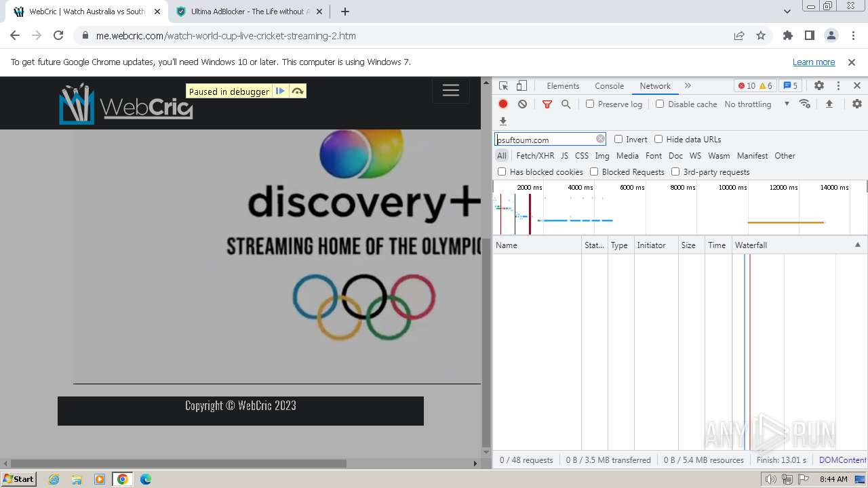Open the Windows Start button

tap(19, 479)
